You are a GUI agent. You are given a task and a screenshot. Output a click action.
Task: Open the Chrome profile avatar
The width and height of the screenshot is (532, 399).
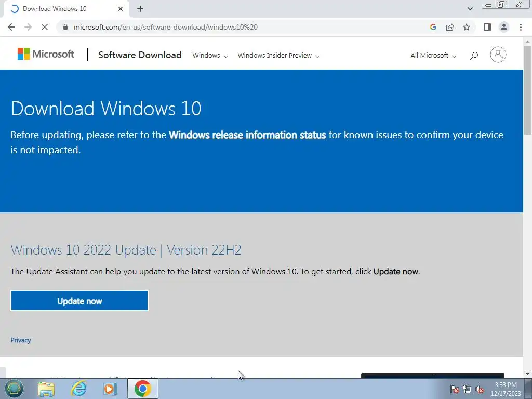(x=504, y=27)
